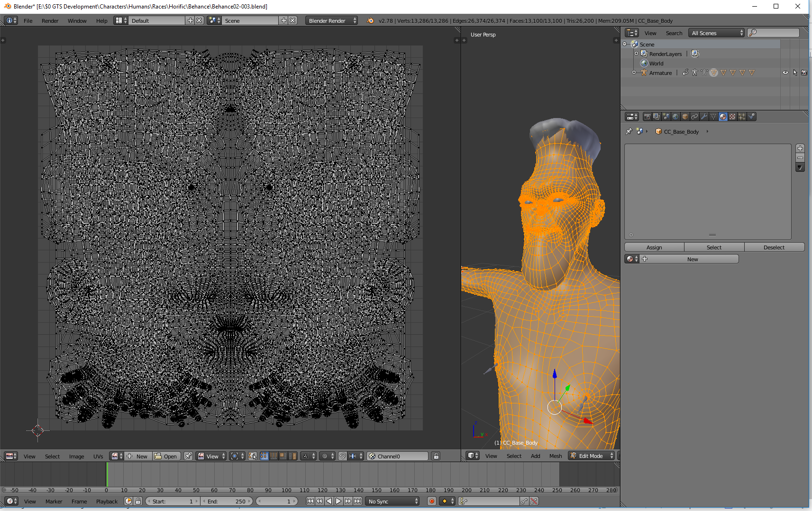Click the CC_Base_Body cube icon in breadcrumb

click(x=658, y=131)
